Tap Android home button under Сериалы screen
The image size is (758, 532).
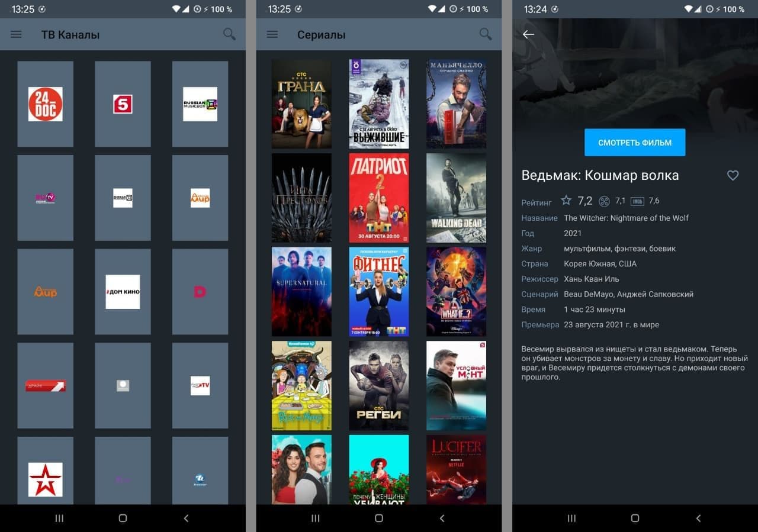pyautogui.click(x=379, y=518)
